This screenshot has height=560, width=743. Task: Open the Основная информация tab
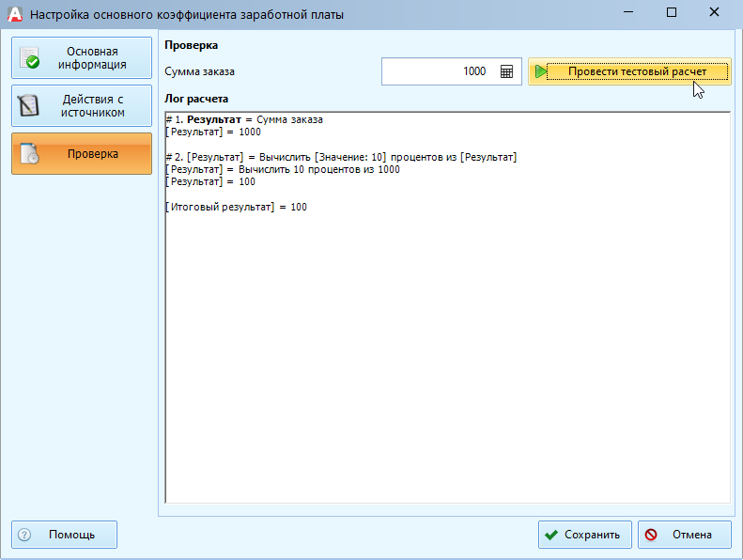(82, 58)
